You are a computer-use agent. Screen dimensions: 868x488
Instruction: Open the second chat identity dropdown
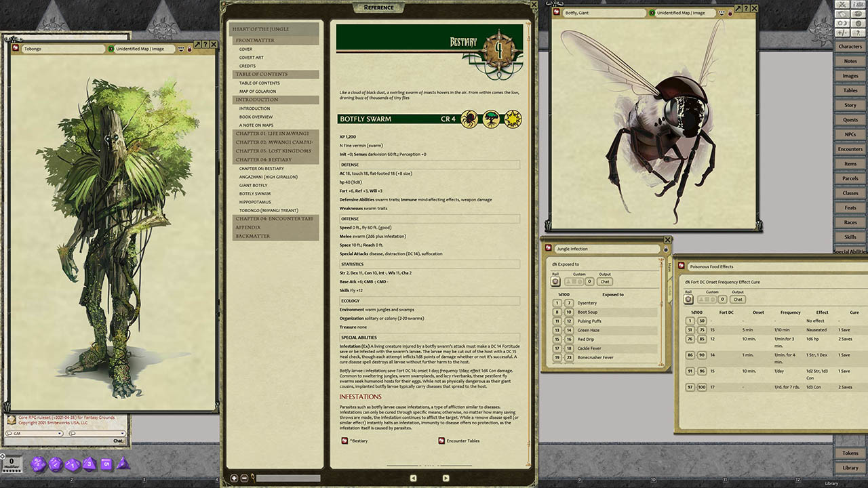click(x=122, y=433)
